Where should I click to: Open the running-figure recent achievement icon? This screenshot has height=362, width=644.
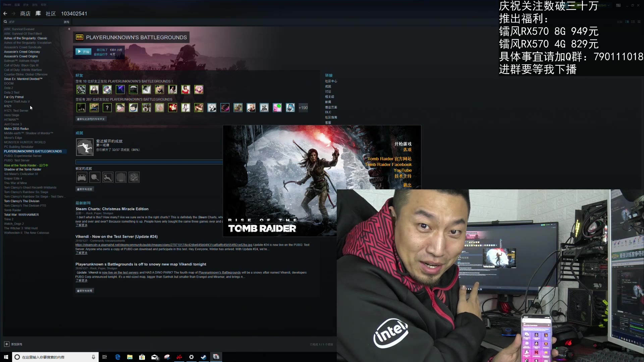pos(85,147)
